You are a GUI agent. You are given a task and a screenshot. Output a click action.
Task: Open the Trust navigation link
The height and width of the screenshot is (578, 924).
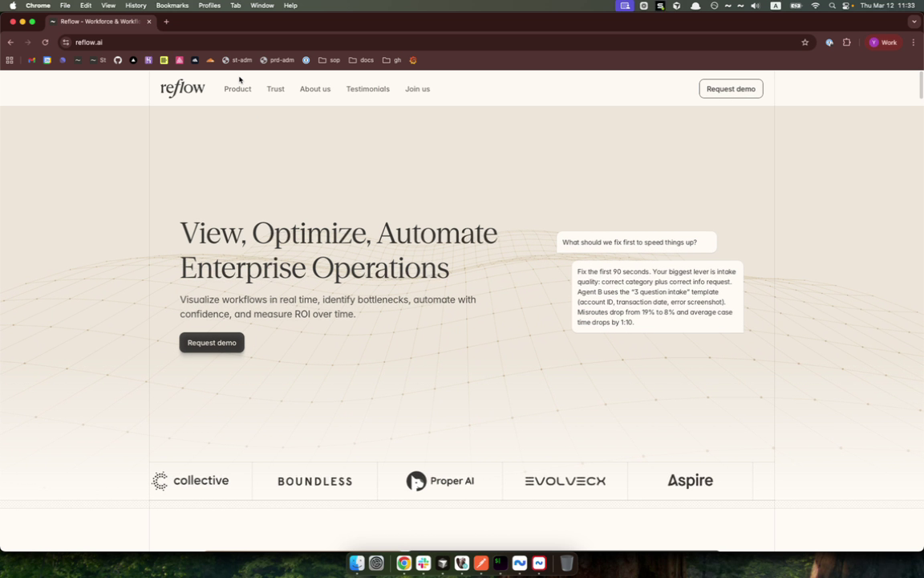275,89
